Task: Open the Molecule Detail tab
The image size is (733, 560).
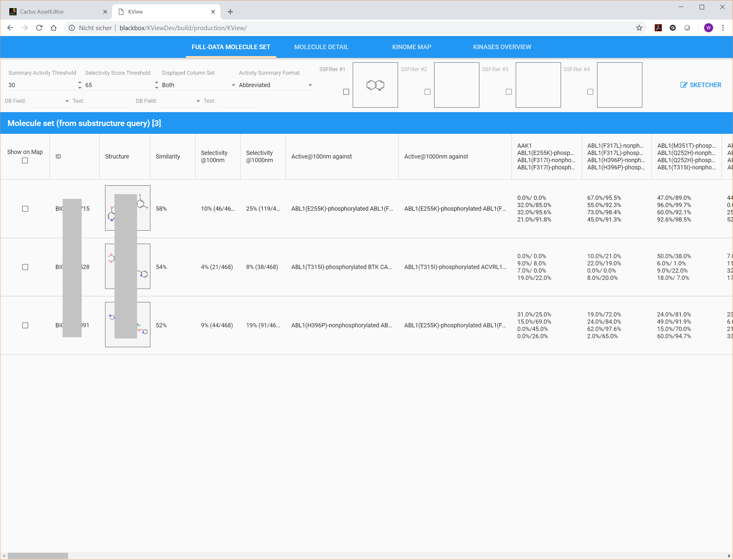Action: tap(321, 47)
